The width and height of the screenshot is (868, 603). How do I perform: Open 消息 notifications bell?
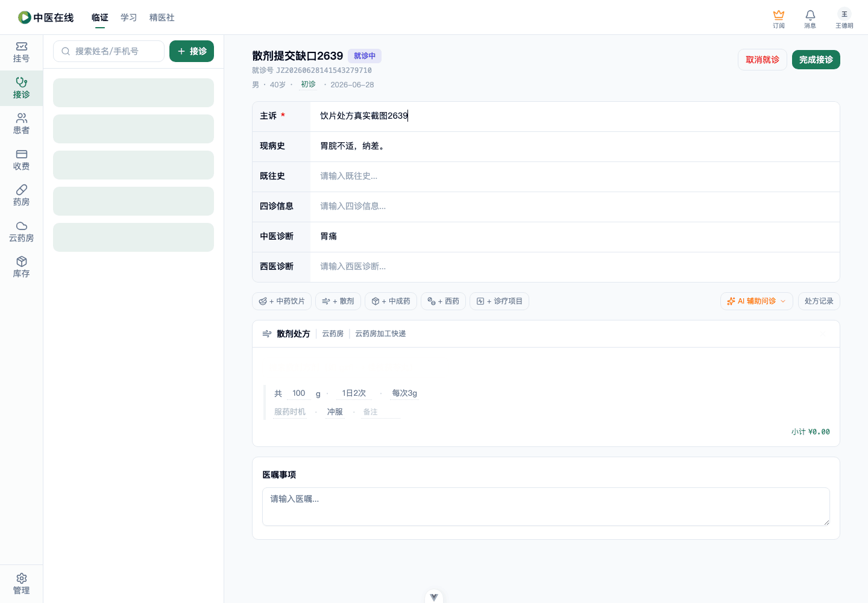[x=810, y=19]
